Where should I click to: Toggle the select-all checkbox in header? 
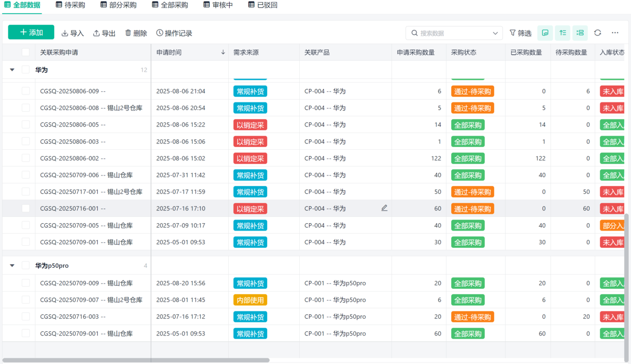pos(26,53)
